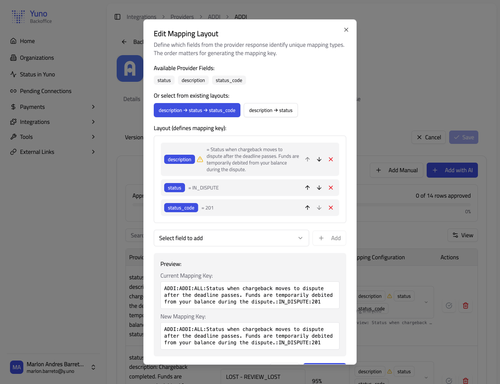The height and width of the screenshot is (384, 500).
Task: Expand the Integrations submenu chevron
Action: click(93, 122)
